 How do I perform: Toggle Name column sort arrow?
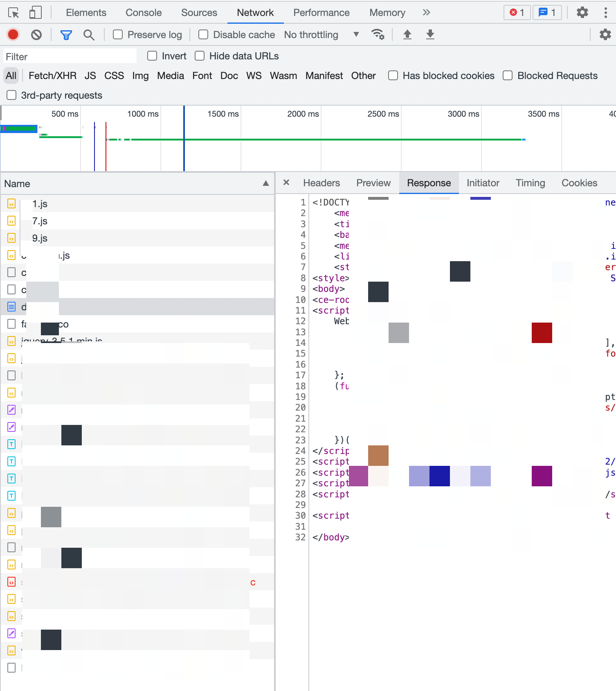(266, 183)
